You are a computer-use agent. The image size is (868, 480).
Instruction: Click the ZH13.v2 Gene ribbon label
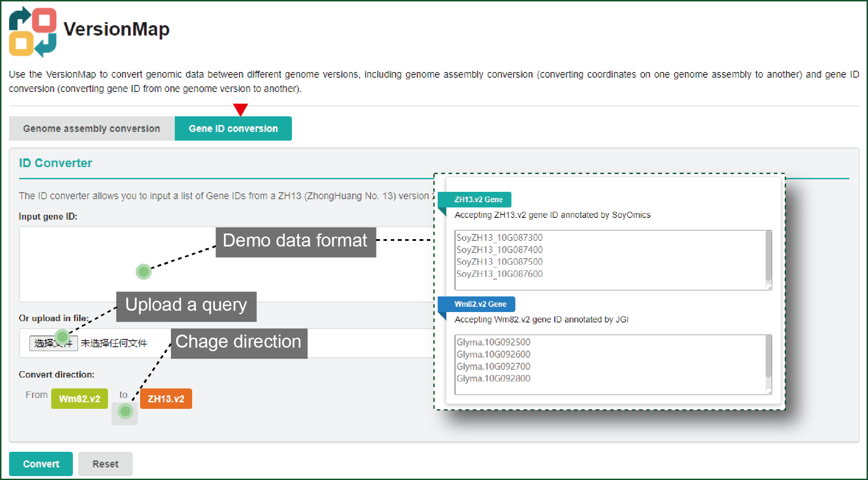pyautogui.click(x=478, y=200)
